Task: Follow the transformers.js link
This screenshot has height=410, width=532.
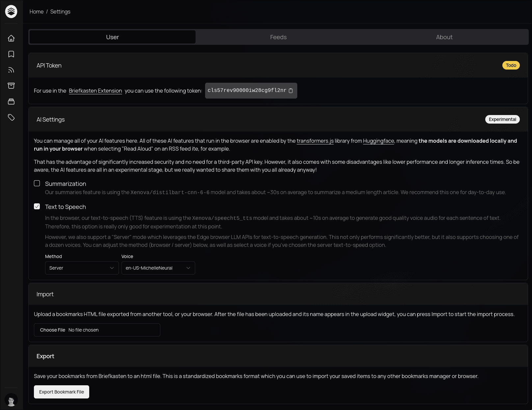Action: (315, 141)
